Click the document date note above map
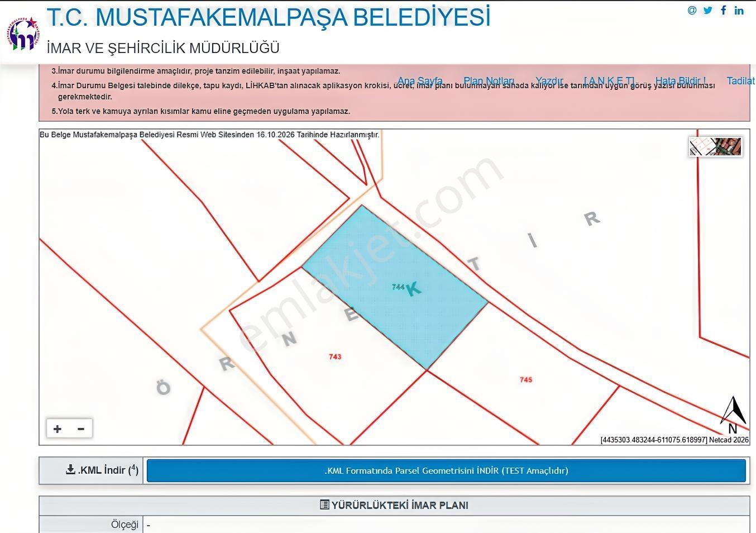The width and height of the screenshot is (756, 533). [209, 135]
